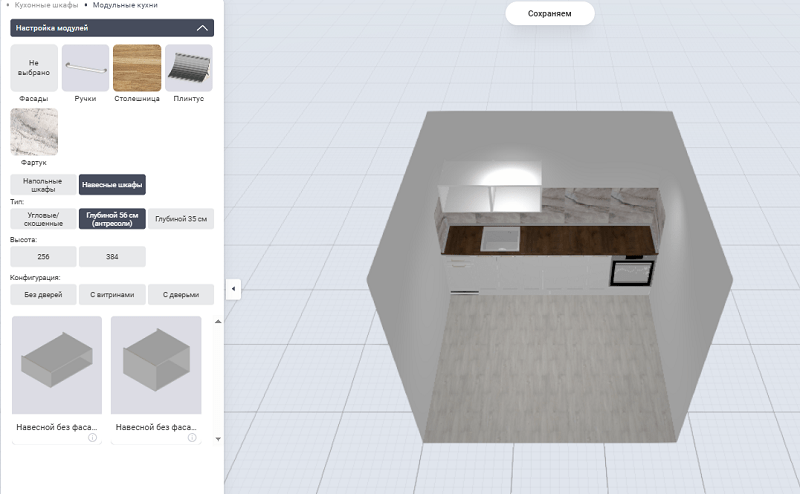Select type Глубиной 35 см

click(x=181, y=219)
